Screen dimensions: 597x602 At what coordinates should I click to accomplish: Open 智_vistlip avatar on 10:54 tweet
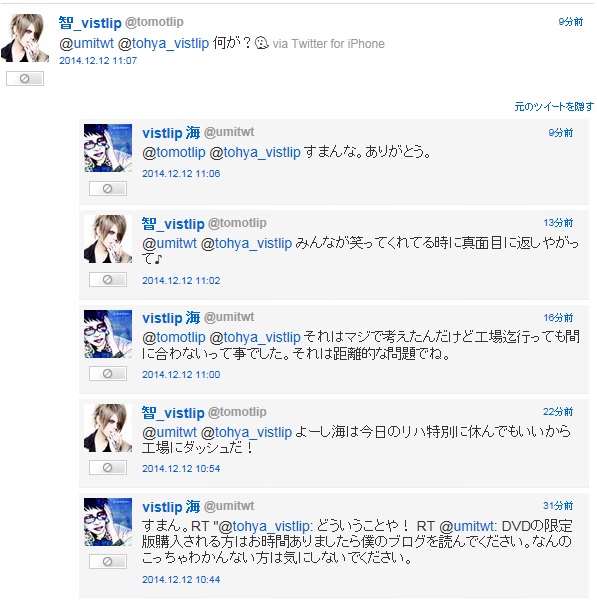coord(108,428)
